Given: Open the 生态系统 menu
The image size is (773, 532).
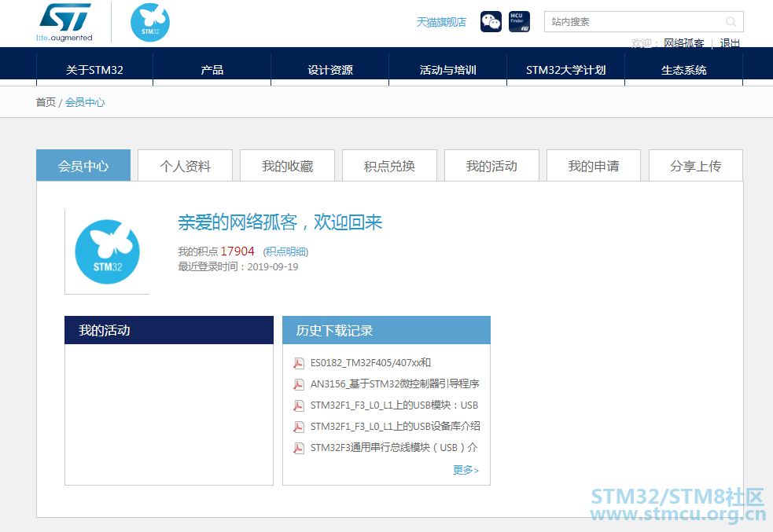Looking at the screenshot, I should (x=684, y=70).
